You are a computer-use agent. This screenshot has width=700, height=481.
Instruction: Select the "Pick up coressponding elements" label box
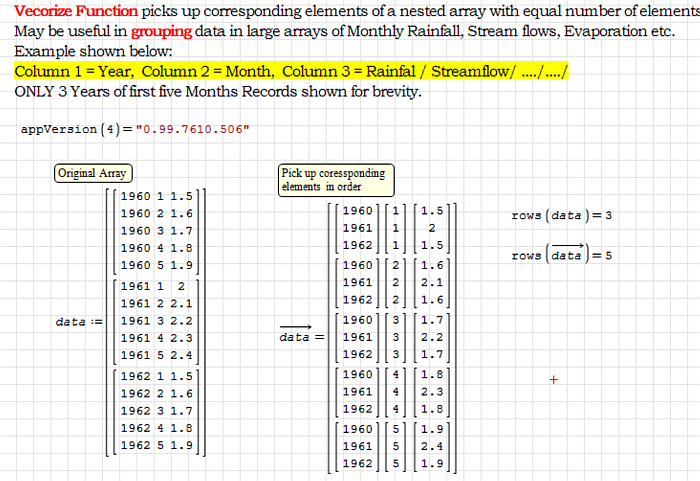(335, 180)
